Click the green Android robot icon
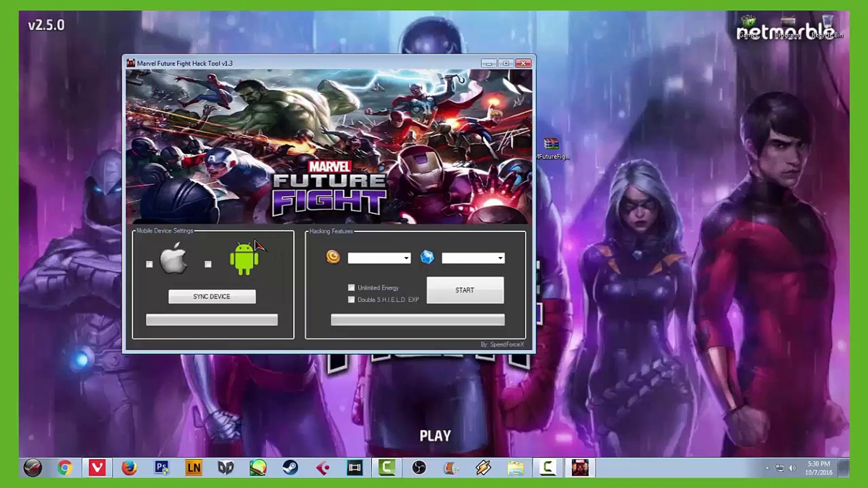The width and height of the screenshot is (868, 488). click(x=244, y=259)
